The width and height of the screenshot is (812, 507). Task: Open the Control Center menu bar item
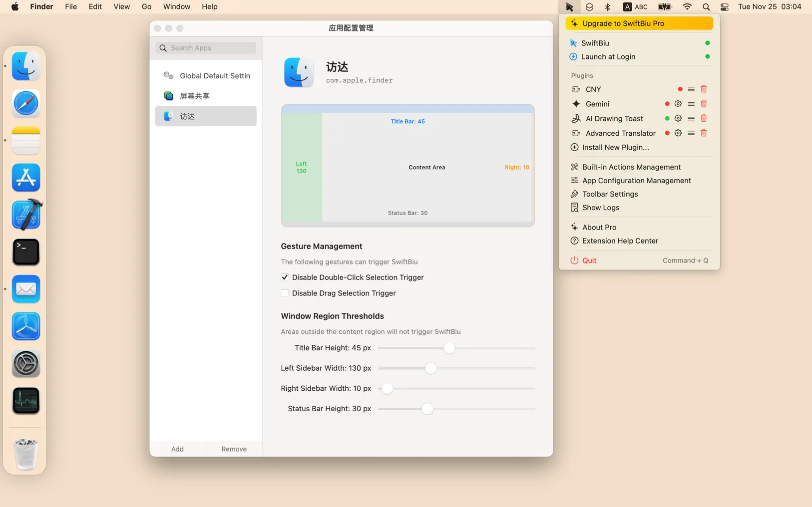724,7
